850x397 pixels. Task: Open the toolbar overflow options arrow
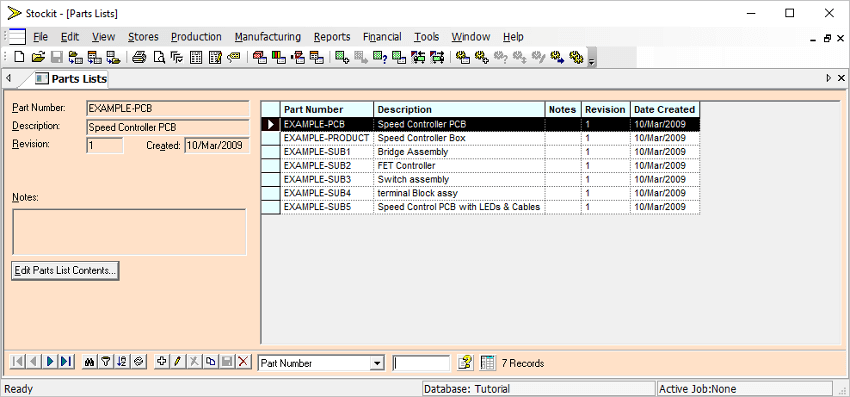click(x=591, y=58)
